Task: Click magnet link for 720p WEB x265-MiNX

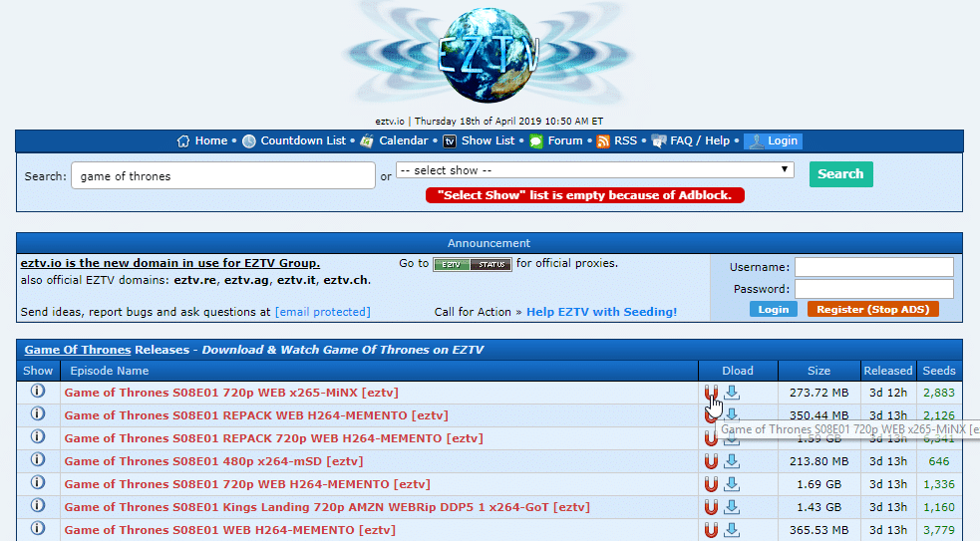Action: coord(711,393)
